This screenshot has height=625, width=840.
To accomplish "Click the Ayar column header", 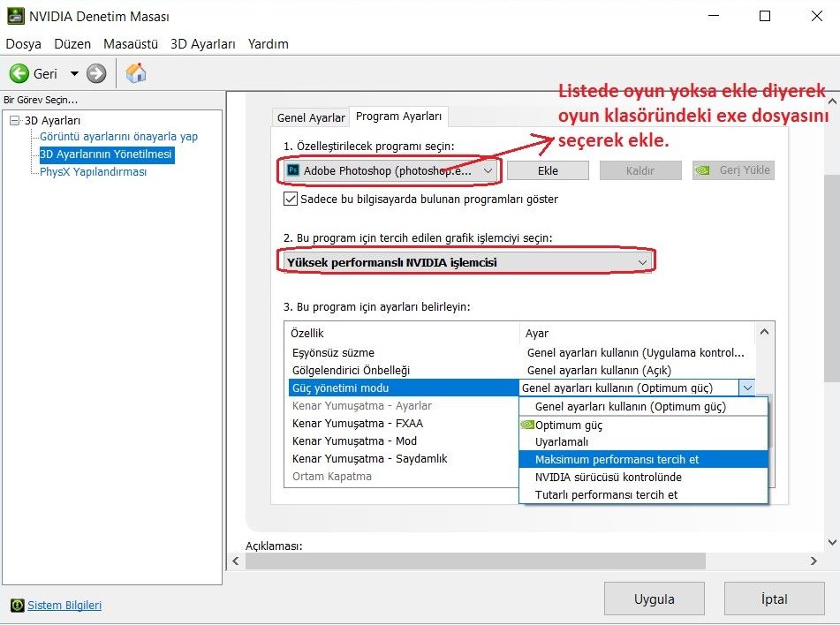I will (637, 333).
